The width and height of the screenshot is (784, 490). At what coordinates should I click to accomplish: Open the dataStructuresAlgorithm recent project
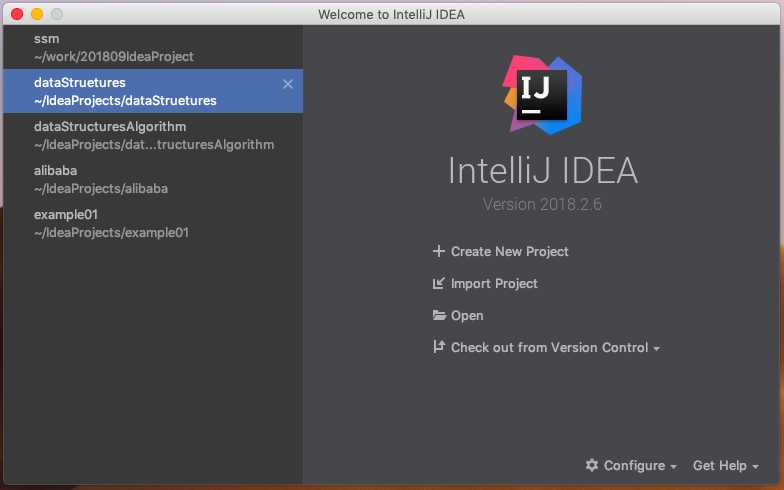(x=152, y=135)
